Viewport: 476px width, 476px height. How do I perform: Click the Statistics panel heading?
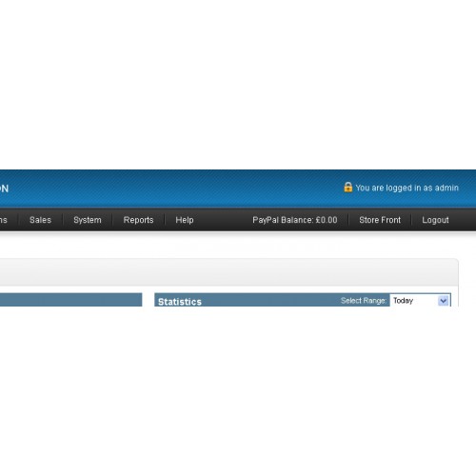pos(180,302)
